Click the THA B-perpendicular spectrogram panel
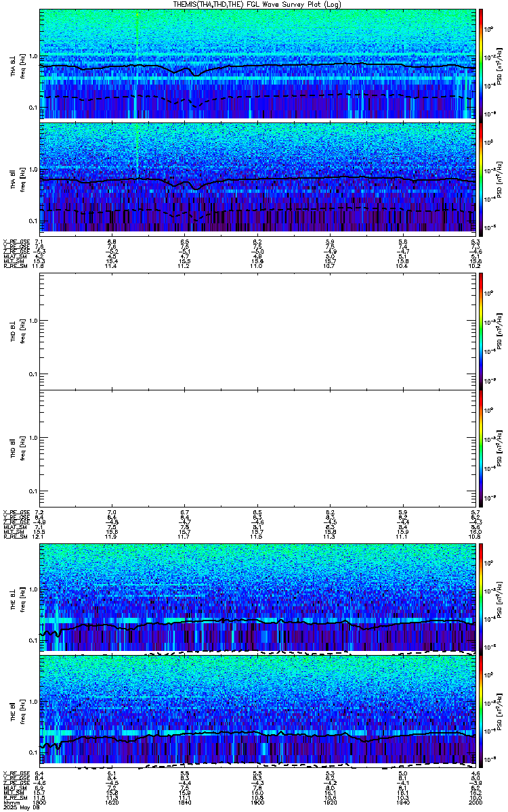 (257, 64)
